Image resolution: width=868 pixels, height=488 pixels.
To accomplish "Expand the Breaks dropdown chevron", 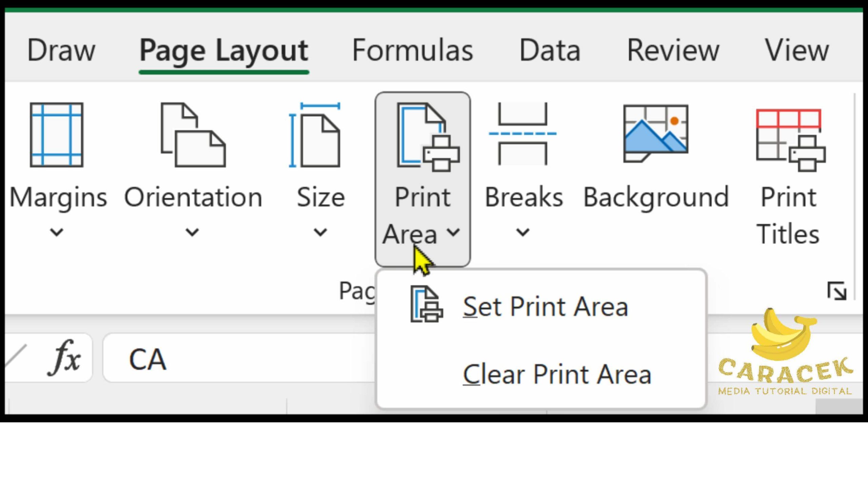I will [522, 232].
